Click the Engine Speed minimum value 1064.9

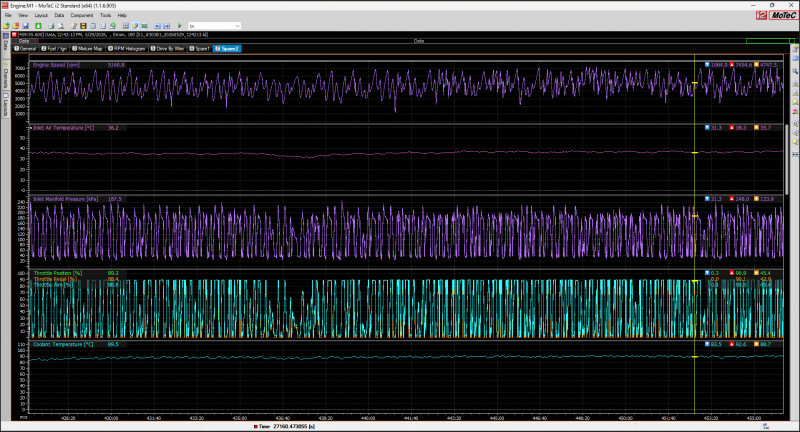pos(719,65)
